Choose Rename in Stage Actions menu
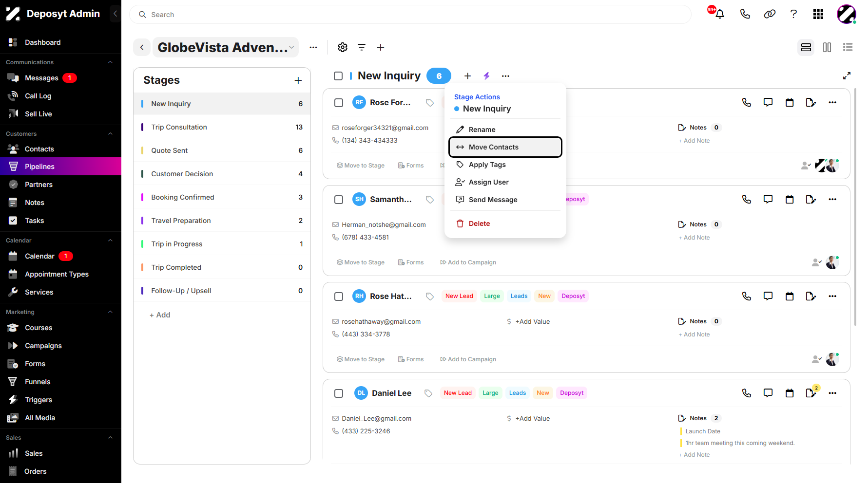The width and height of the screenshot is (868, 483). [x=505, y=130]
